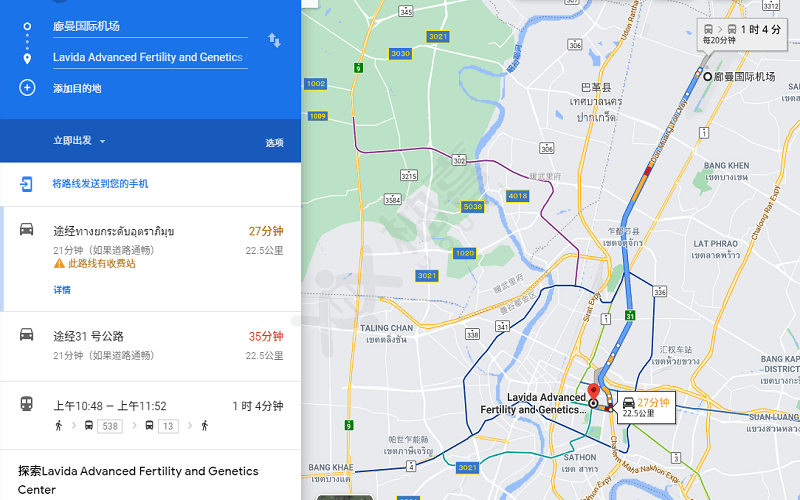The height and width of the screenshot is (500, 800).
Task: Click 将路线发送到您的手机 link
Action: [100, 184]
